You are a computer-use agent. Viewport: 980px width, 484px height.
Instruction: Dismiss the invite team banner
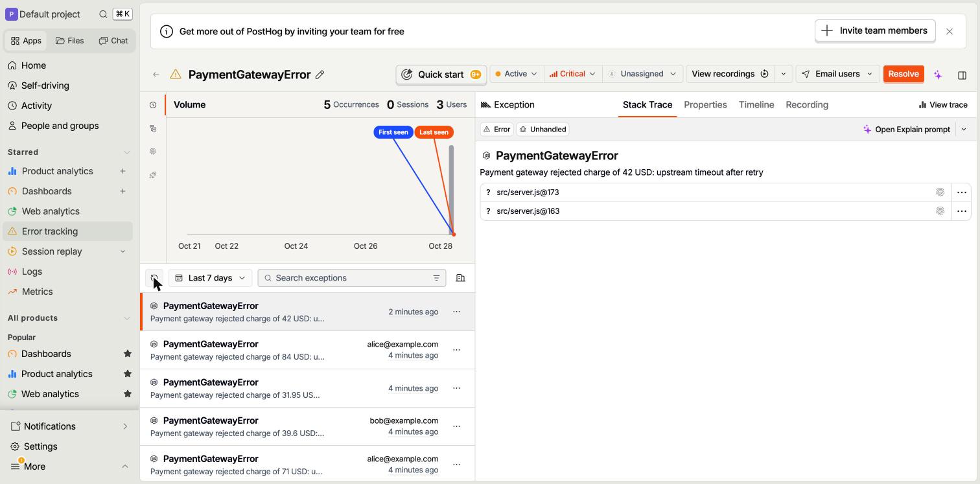tap(950, 31)
